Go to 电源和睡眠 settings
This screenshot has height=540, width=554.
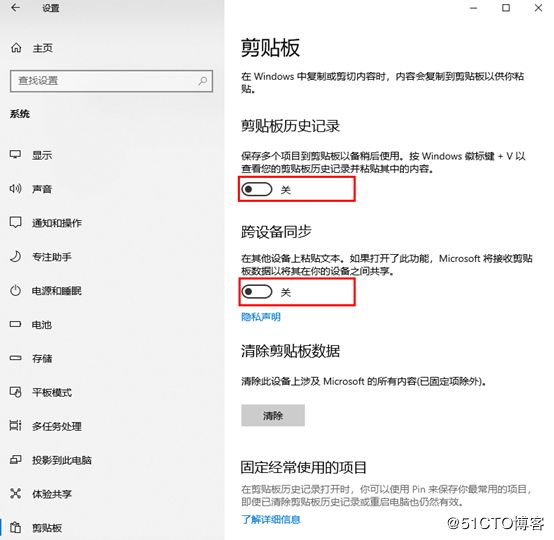(x=57, y=290)
